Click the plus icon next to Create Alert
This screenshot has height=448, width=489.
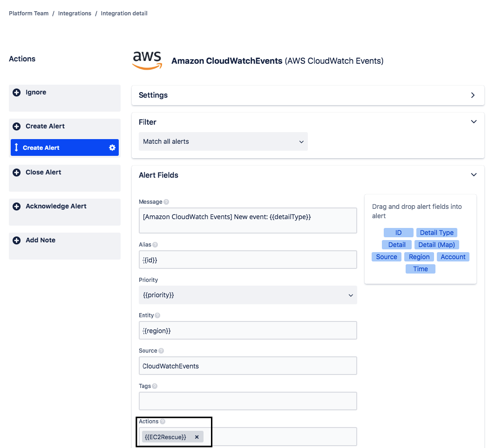pyautogui.click(x=16, y=127)
